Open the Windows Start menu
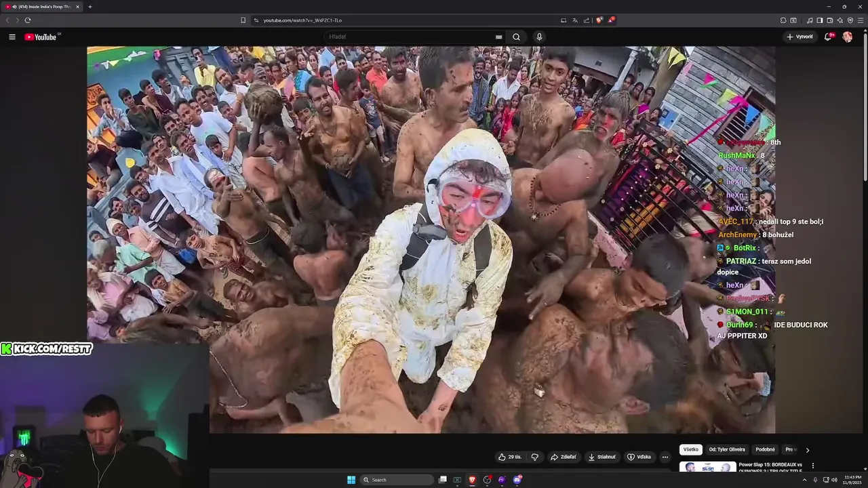Viewport: 868px width, 488px height. coord(351,480)
